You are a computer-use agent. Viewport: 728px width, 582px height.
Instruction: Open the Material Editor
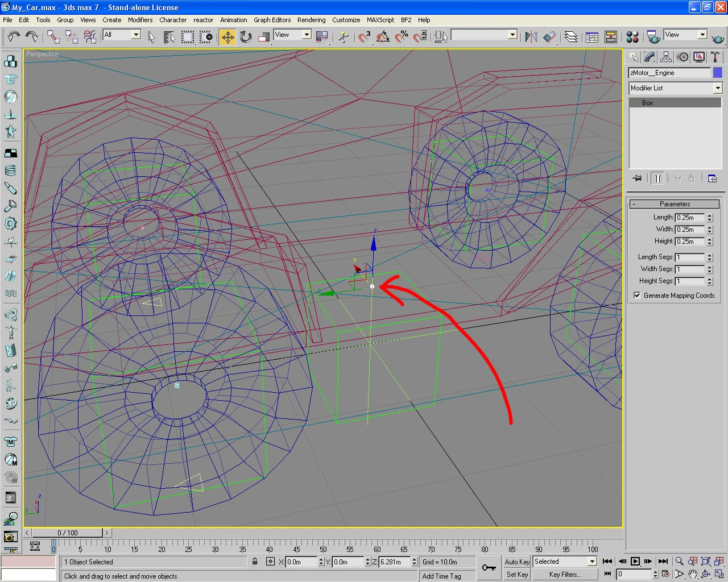(x=632, y=37)
